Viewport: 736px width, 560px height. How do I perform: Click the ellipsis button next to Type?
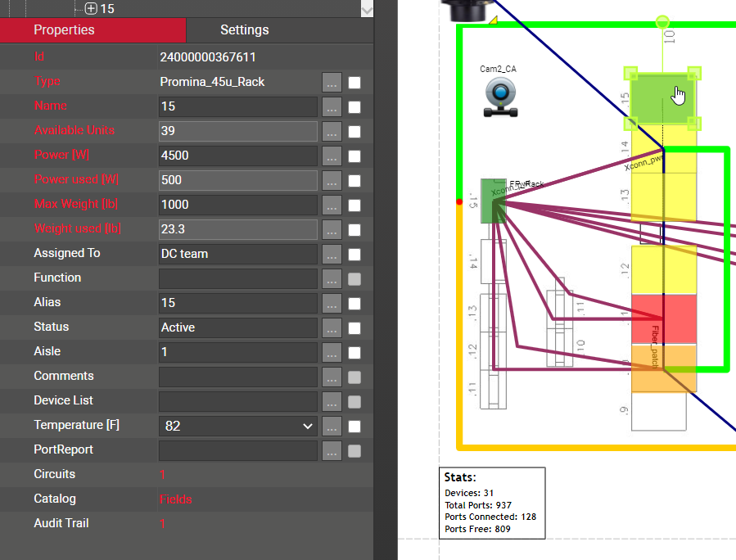click(x=332, y=82)
